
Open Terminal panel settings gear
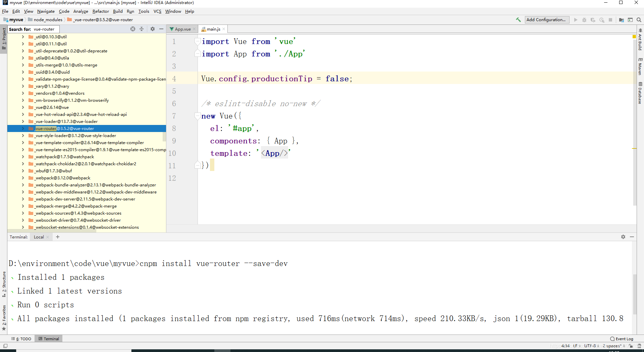(623, 237)
